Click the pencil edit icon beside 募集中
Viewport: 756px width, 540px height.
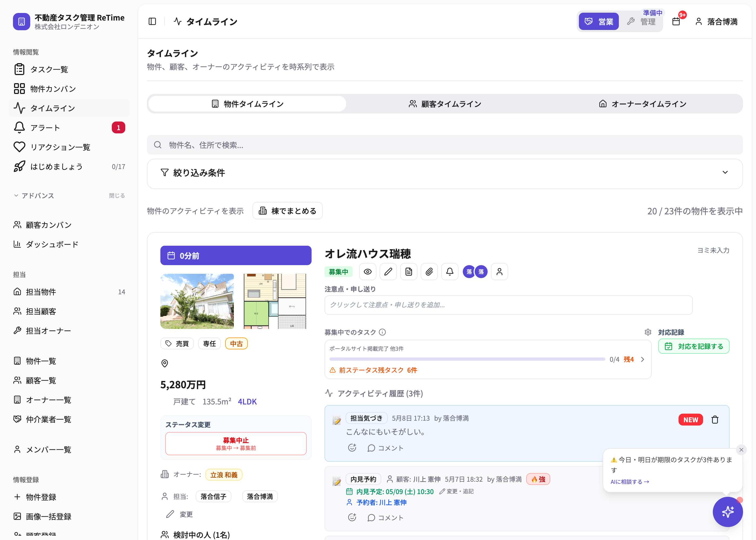coord(388,272)
